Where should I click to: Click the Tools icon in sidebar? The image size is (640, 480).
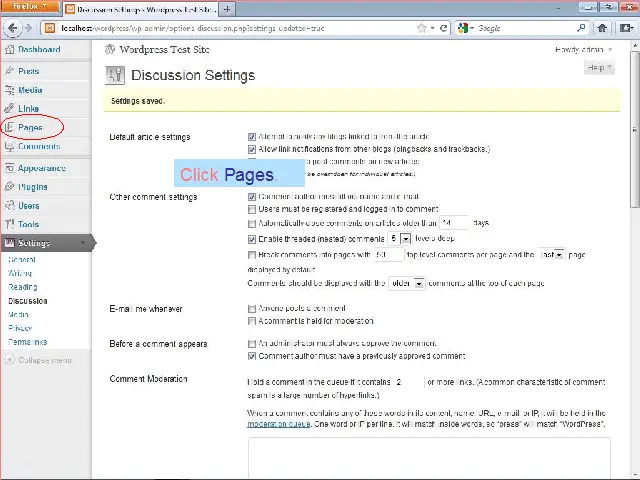click(9, 224)
